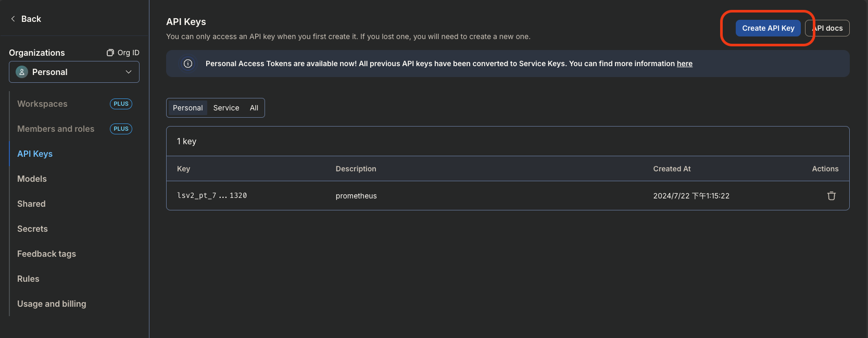Go to Secrets settings page

coord(32,229)
